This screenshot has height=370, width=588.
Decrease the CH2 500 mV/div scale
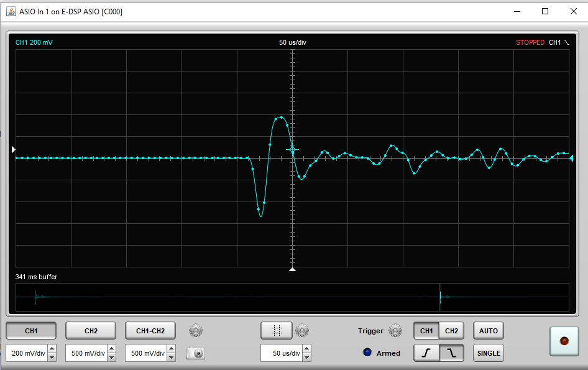tap(111, 357)
